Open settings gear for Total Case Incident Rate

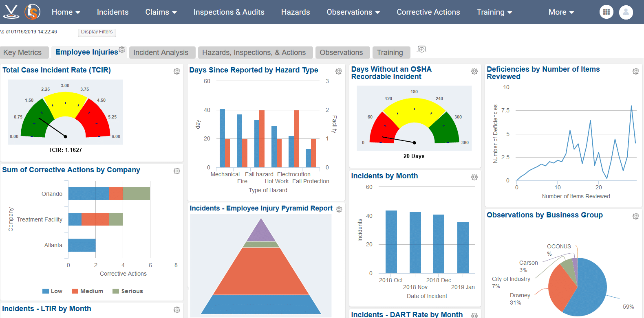pos(177,71)
